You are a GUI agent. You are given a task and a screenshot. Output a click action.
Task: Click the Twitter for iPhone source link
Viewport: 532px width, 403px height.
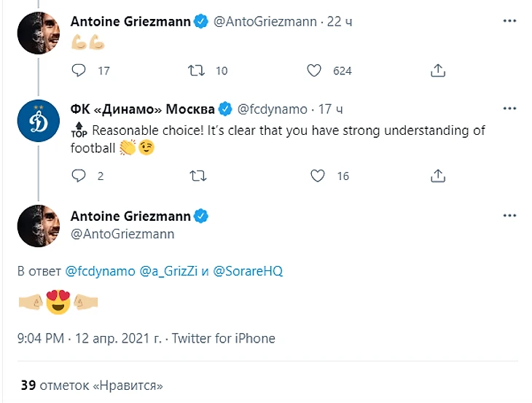coord(223,338)
